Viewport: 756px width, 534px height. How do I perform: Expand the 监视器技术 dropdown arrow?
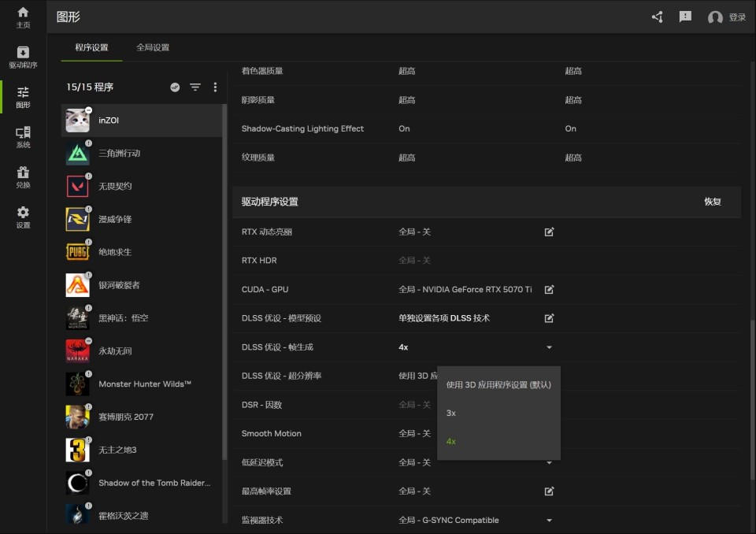pos(549,521)
